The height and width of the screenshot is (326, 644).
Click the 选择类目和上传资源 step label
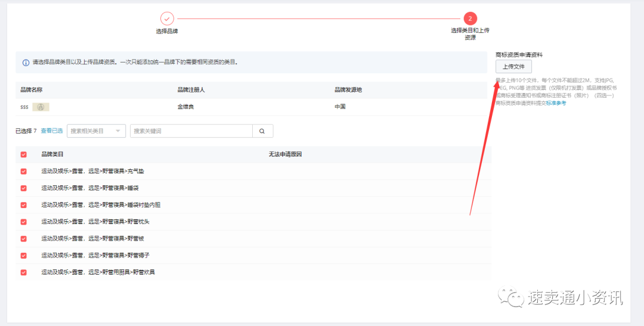(x=470, y=34)
